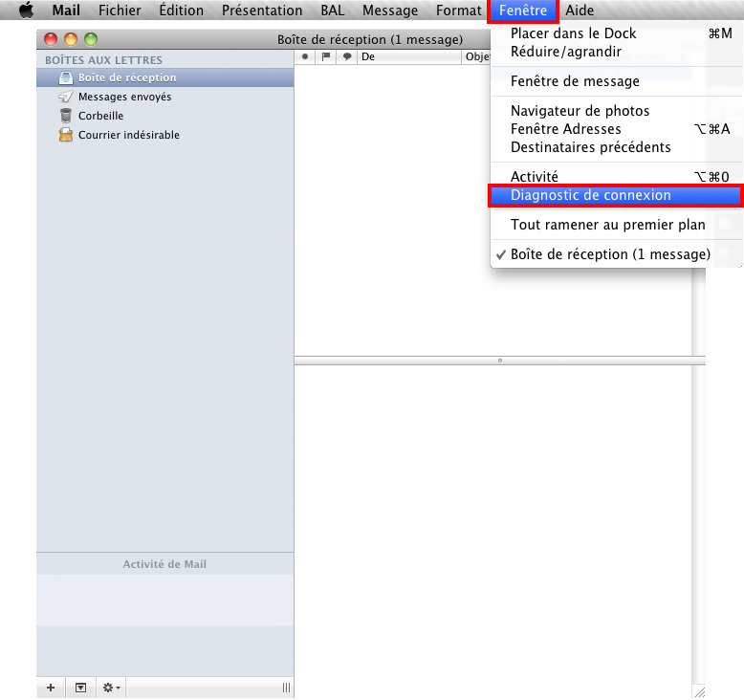The height and width of the screenshot is (700, 744).
Task: Open the Apple menu
Action: pyautogui.click(x=26, y=10)
